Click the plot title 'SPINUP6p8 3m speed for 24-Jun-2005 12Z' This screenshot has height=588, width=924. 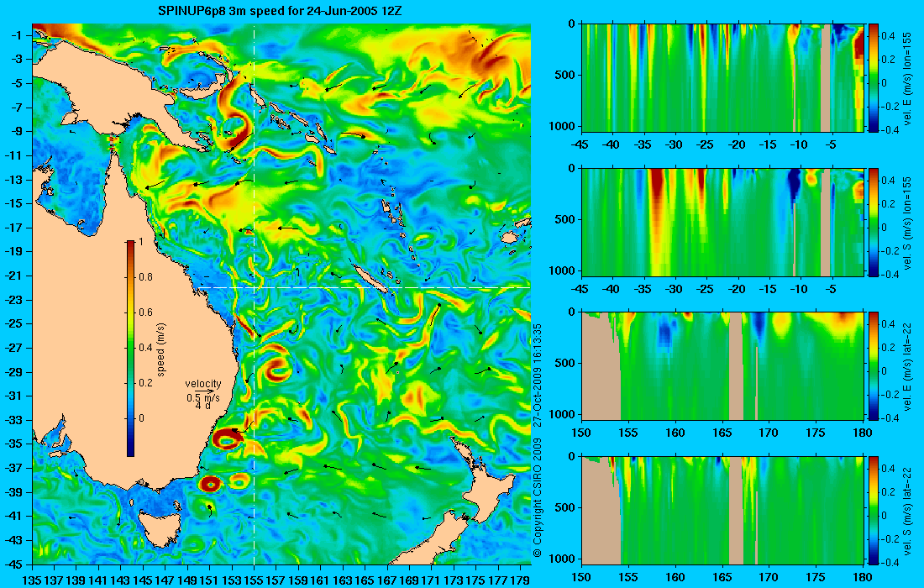(x=281, y=10)
